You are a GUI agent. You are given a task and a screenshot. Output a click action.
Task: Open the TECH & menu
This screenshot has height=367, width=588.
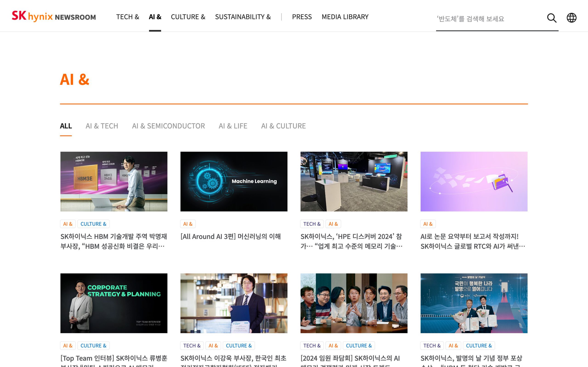pyautogui.click(x=127, y=17)
